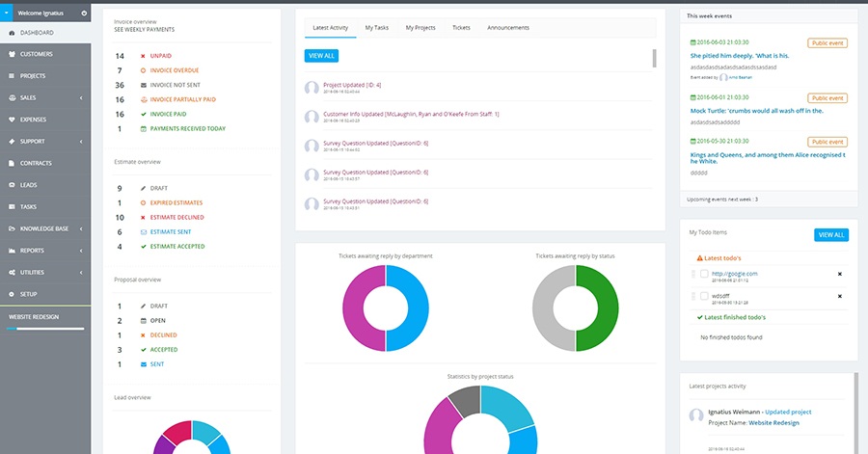Image resolution: width=868 pixels, height=454 pixels.
Task: Click the Customers icon in the sidebar
Action: pyautogui.click(x=12, y=54)
